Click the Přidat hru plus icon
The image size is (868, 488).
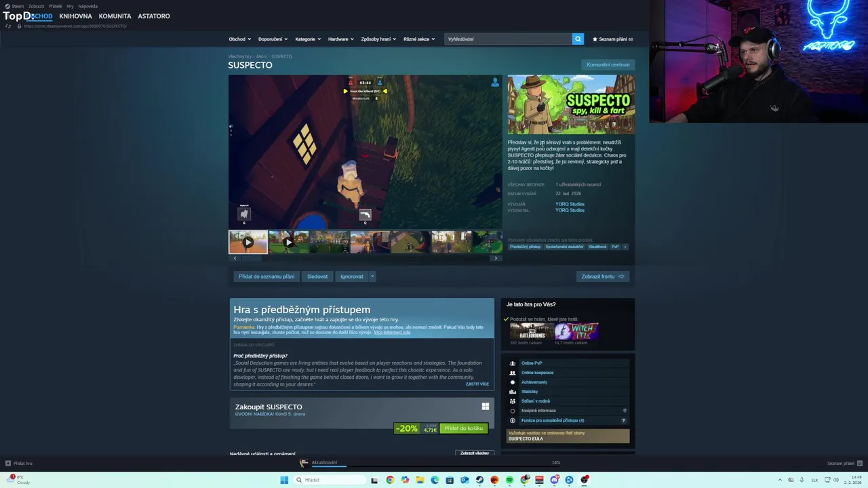pos(8,464)
